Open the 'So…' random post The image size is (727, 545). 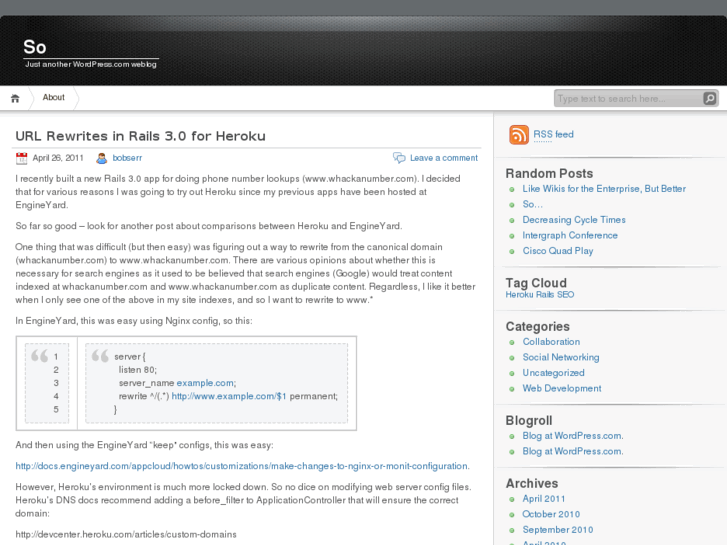tap(532, 204)
